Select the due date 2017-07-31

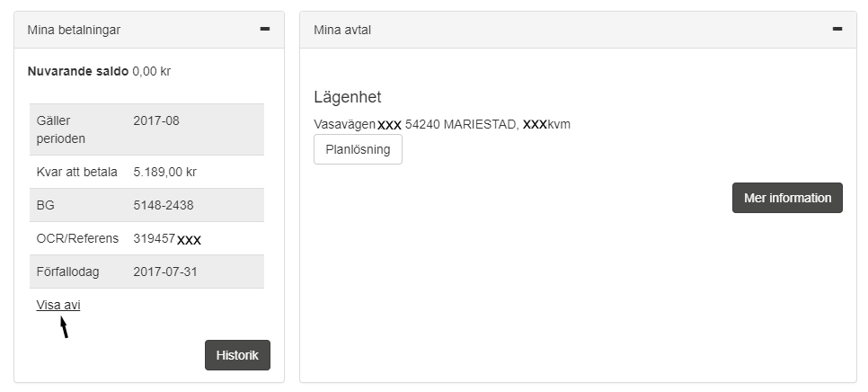[164, 272]
